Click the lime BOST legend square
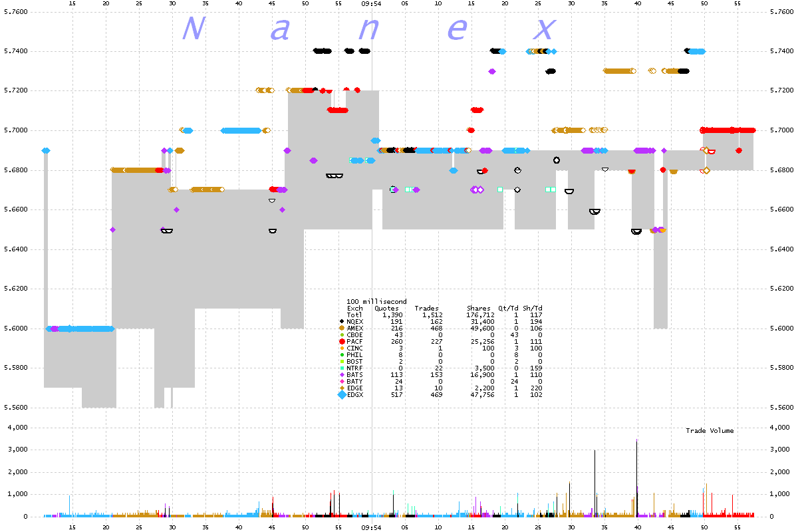The image size is (798, 532). tap(342, 361)
